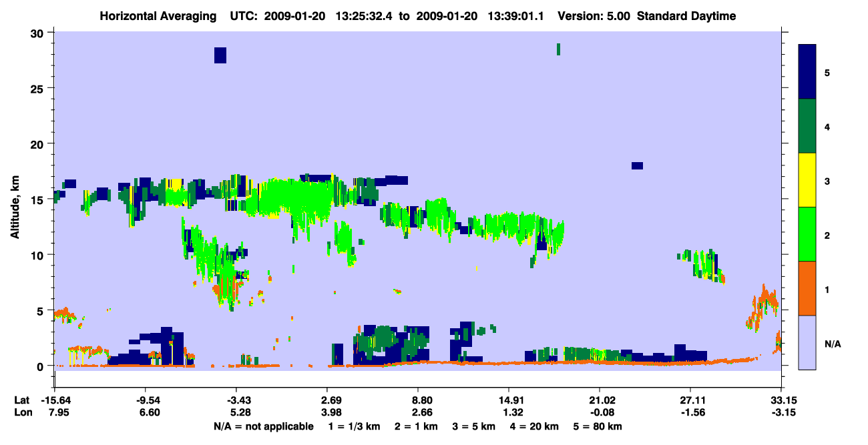
Task: Click the small green marker near 29 km altitude
Action: pos(558,49)
